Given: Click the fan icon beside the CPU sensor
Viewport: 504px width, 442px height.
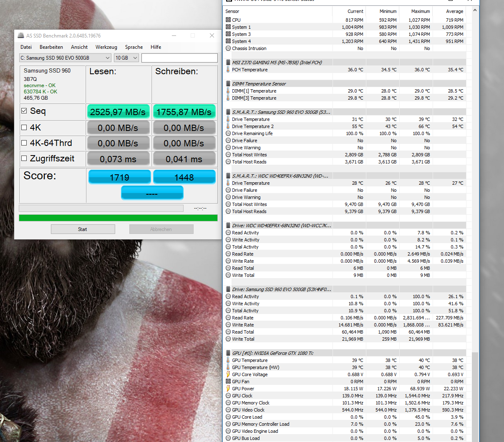Looking at the screenshot, I should pos(228,20).
